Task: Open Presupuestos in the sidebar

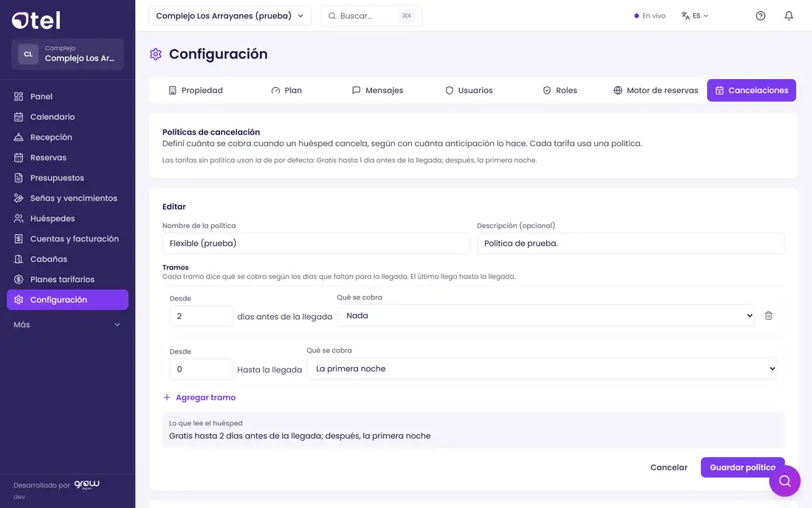Action: (67, 178)
